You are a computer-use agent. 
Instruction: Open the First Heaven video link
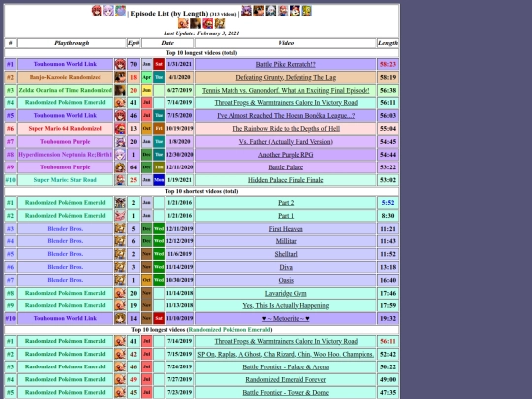coord(286,229)
